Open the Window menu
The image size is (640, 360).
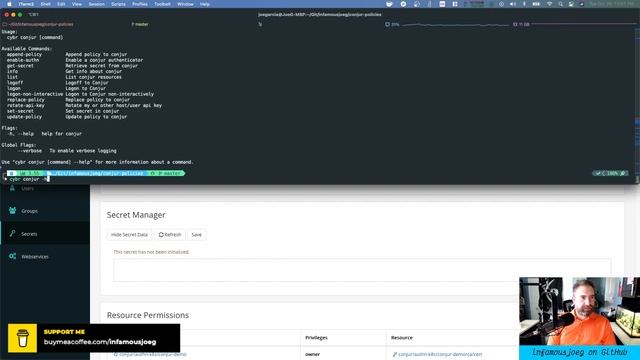(185, 4)
